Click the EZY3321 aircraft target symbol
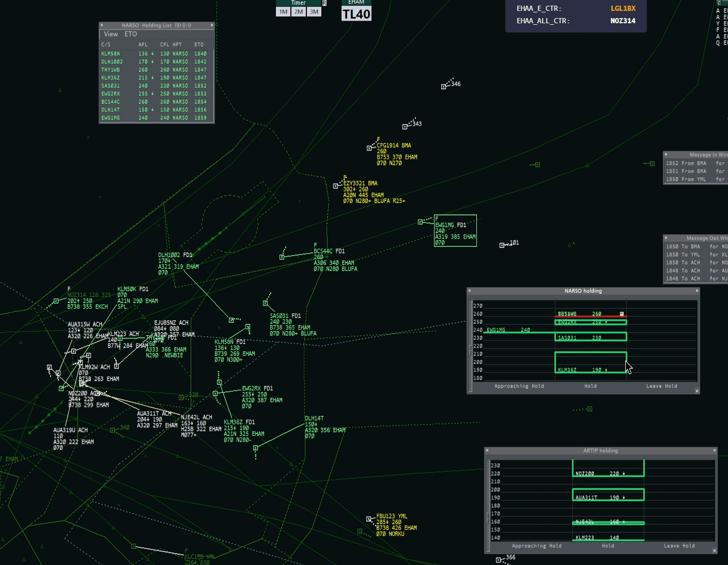Viewport: 728px width, 565px height. pyautogui.click(x=335, y=186)
